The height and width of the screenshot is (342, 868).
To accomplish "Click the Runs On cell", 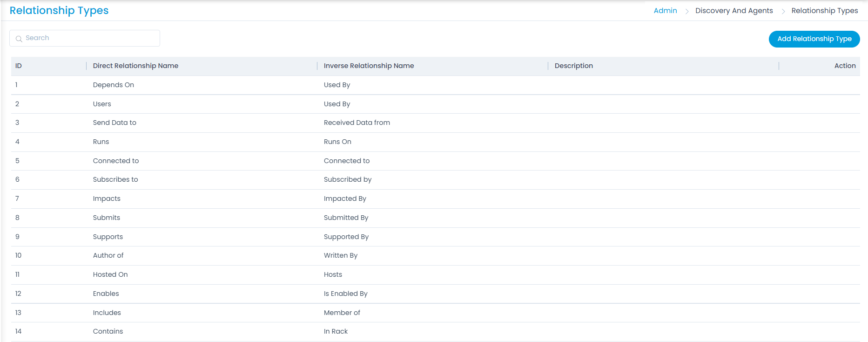I will tap(337, 142).
